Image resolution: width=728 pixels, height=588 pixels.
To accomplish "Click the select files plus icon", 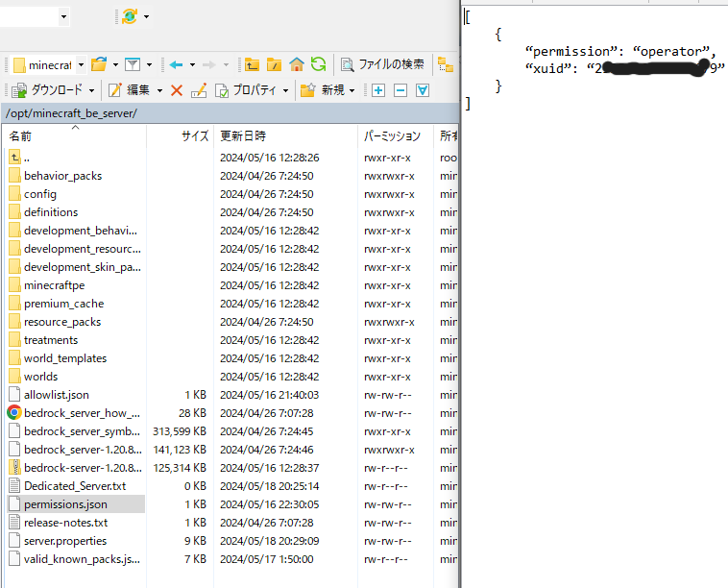I will click(x=378, y=90).
